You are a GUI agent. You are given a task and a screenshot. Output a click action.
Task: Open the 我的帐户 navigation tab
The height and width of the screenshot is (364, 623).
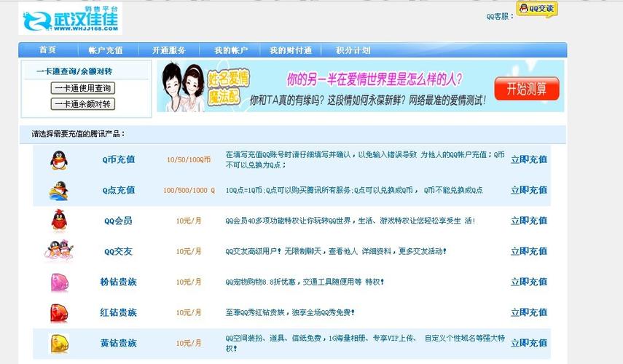(x=231, y=50)
